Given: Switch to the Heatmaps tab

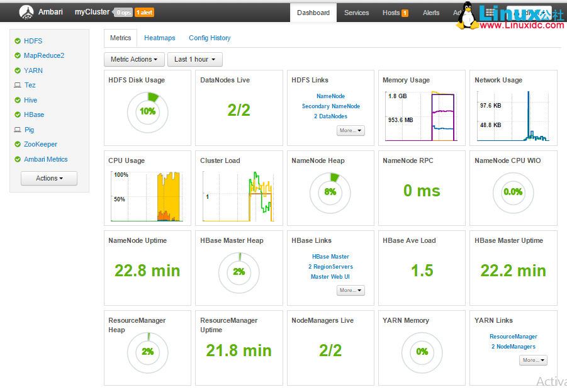Looking at the screenshot, I should click(x=160, y=38).
